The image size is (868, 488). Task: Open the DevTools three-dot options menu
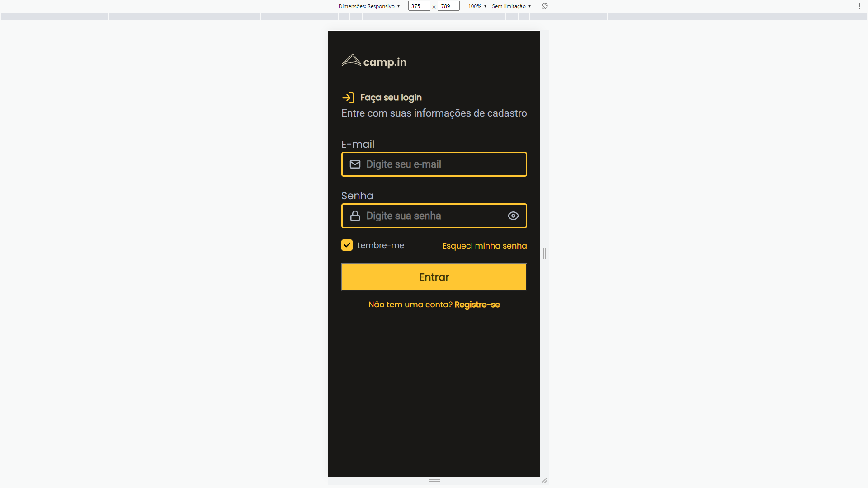(x=859, y=6)
